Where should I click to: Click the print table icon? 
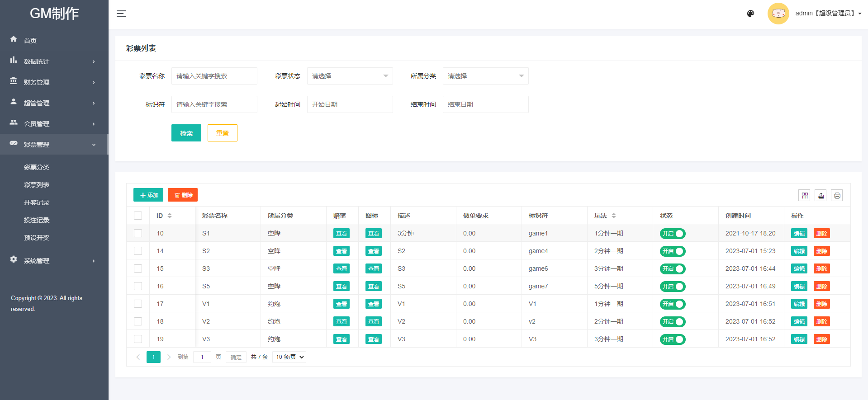[x=837, y=196]
